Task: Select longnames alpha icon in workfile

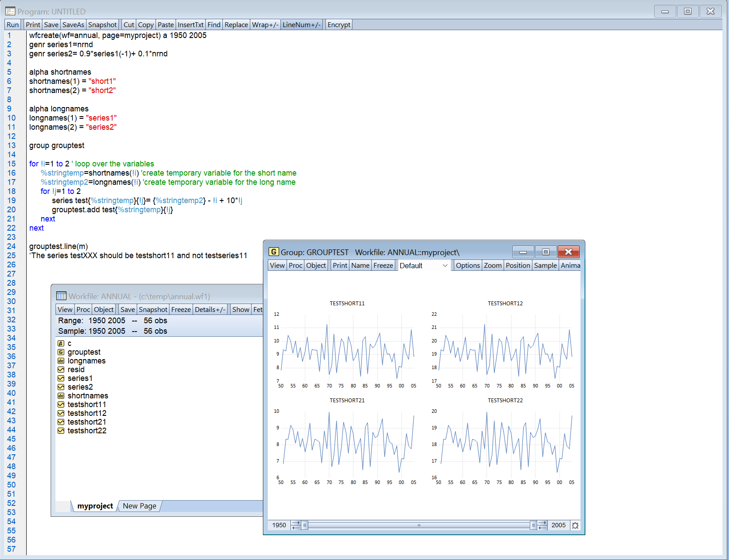Action: (x=61, y=361)
